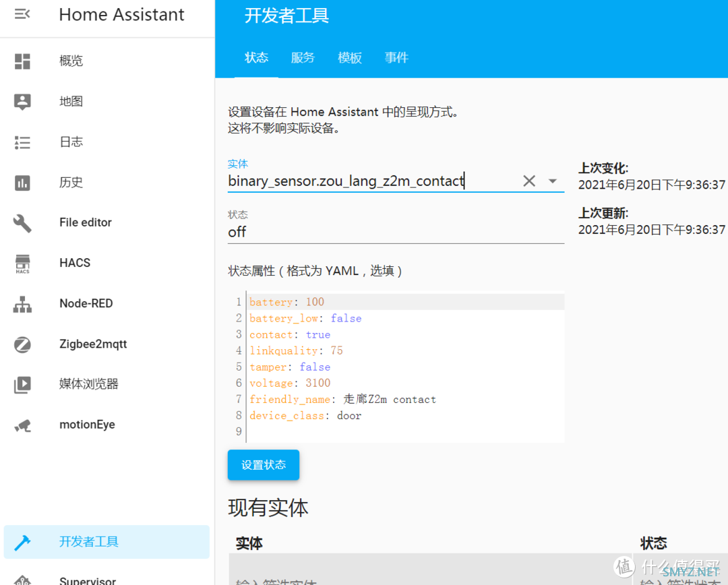Click the state field showing off
Viewport: 728px width, 585px height.
click(x=396, y=232)
